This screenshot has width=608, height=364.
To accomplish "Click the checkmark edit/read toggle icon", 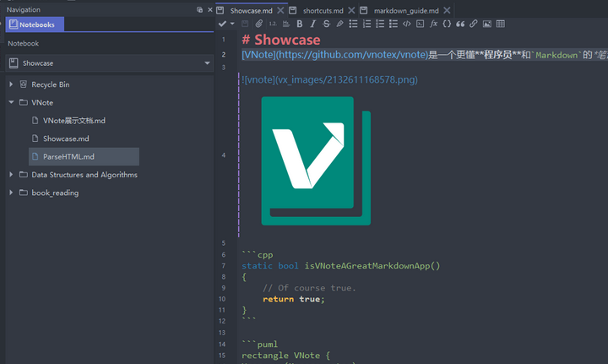I will [x=222, y=24].
